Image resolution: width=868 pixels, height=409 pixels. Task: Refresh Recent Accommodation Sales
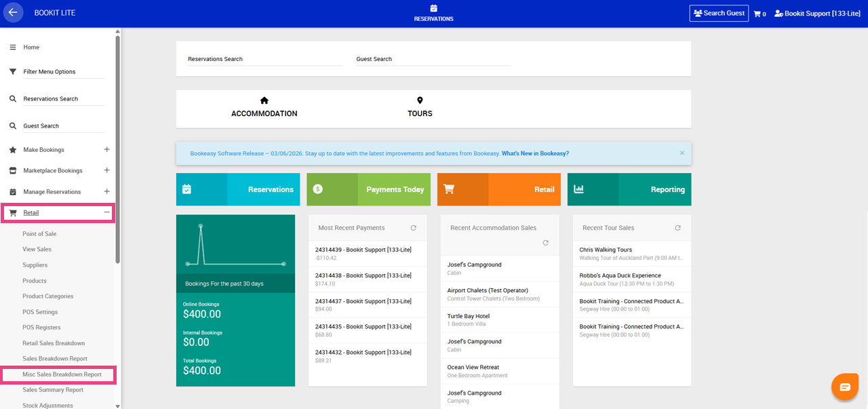click(x=545, y=243)
